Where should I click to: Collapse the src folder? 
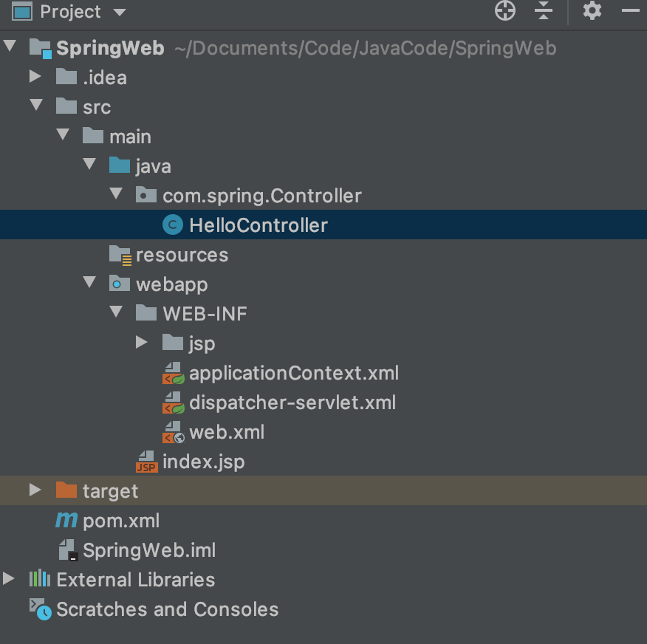coord(35,106)
